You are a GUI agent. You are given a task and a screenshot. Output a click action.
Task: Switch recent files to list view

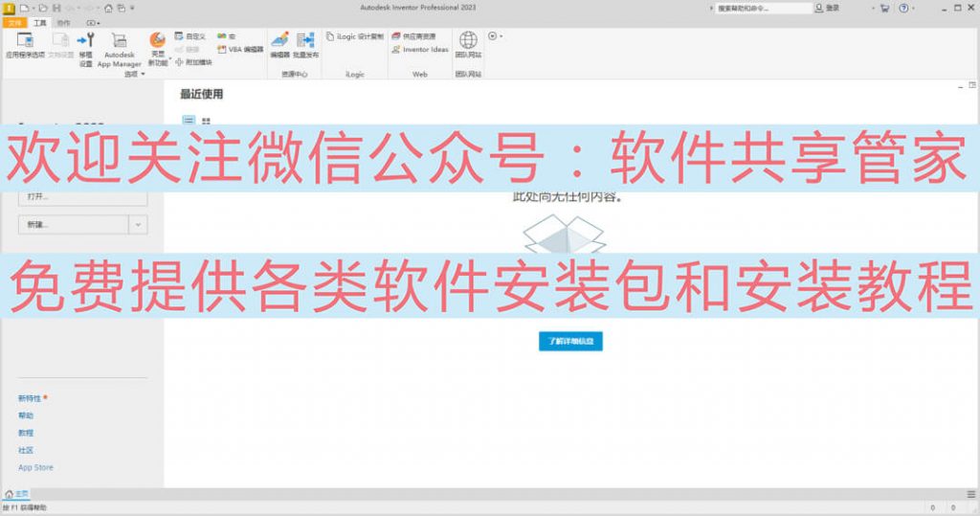(189, 121)
